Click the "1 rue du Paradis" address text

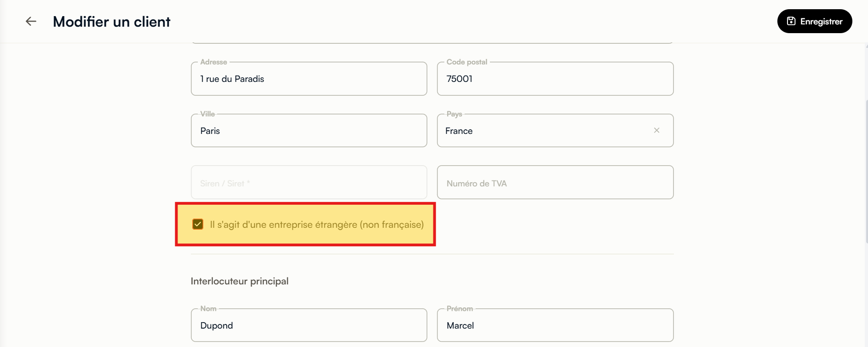232,79
